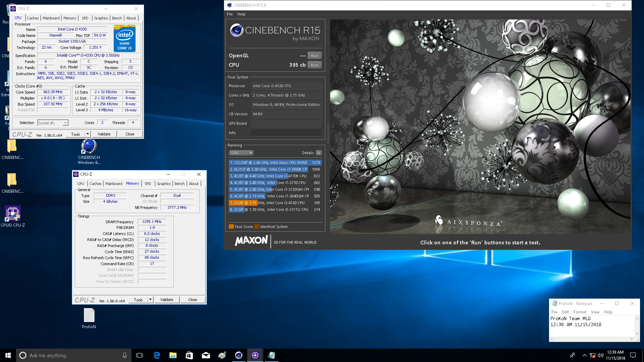
Task: Open the Format menu in Notepad
Action: pyautogui.click(x=580, y=312)
